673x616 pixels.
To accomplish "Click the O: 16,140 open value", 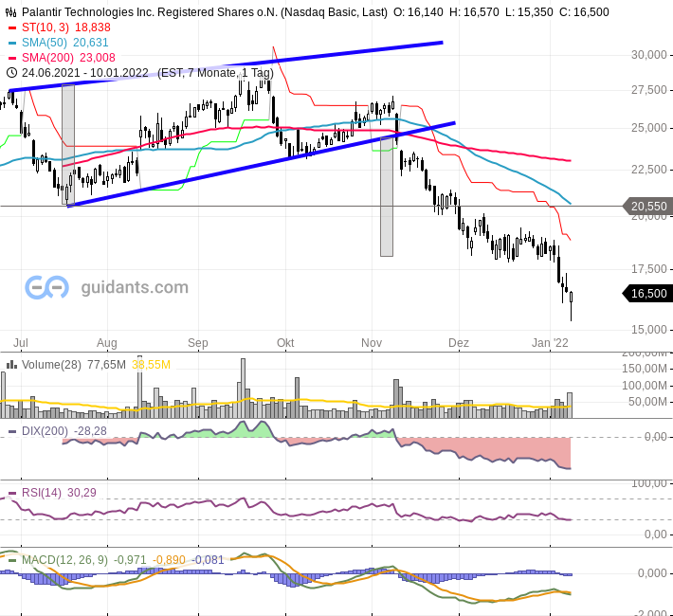I will [418, 12].
